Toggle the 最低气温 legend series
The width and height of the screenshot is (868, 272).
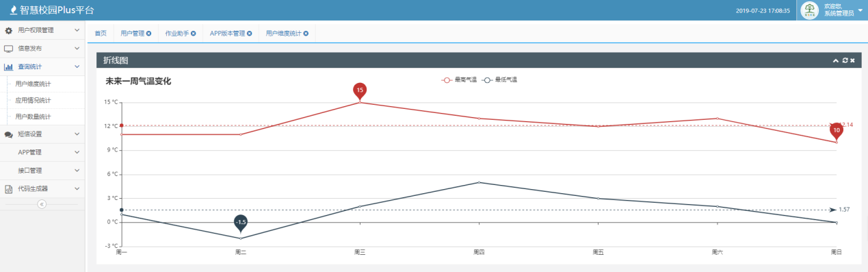[499, 80]
